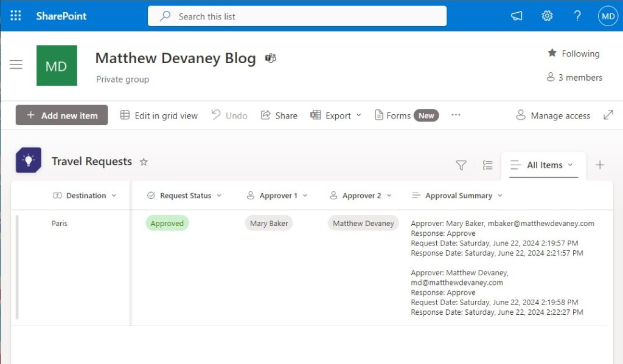Click the Mary Baker person chip

(x=269, y=223)
